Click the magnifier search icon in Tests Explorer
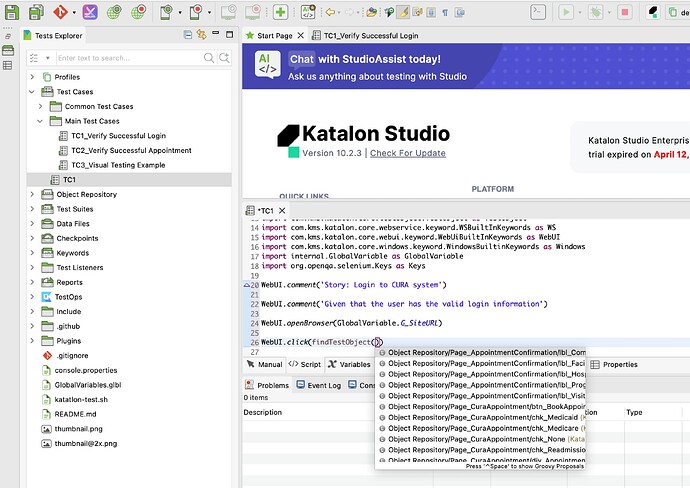This screenshot has width=690, height=488. [209, 58]
